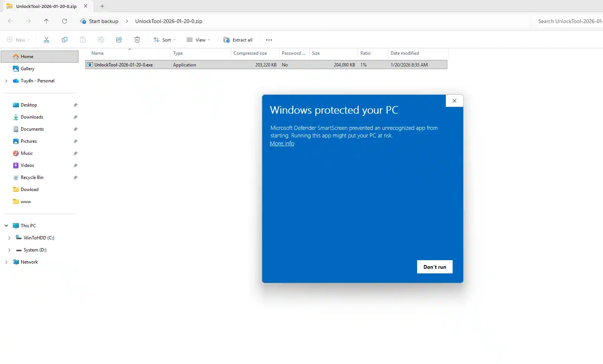This screenshot has width=603, height=364.
Task: Close the SmartScreen dialog with X
Action: pos(455,101)
